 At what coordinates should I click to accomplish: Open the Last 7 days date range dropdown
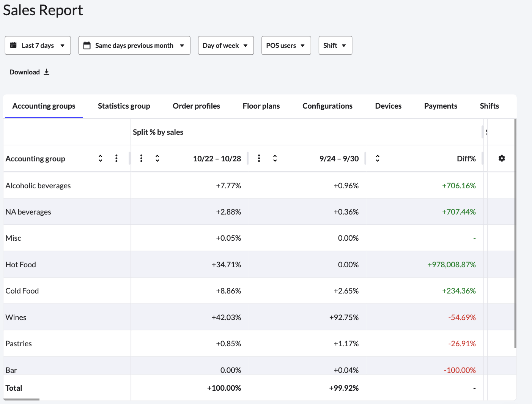coord(38,45)
